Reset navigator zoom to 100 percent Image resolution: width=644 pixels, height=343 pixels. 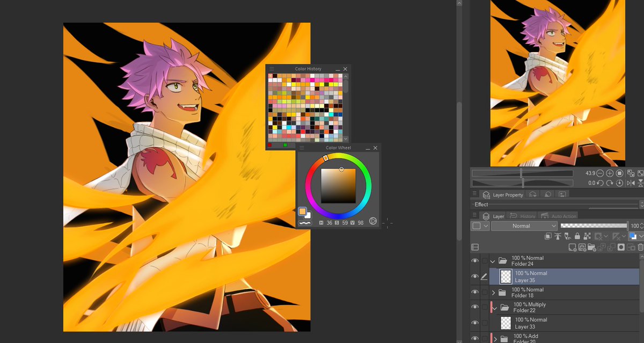coord(619,173)
